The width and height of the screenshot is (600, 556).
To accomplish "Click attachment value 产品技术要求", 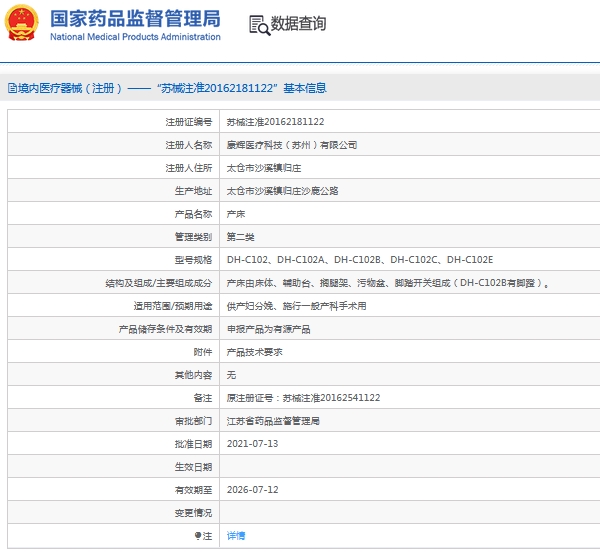I will pyautogui.click(x=254, y=352).
